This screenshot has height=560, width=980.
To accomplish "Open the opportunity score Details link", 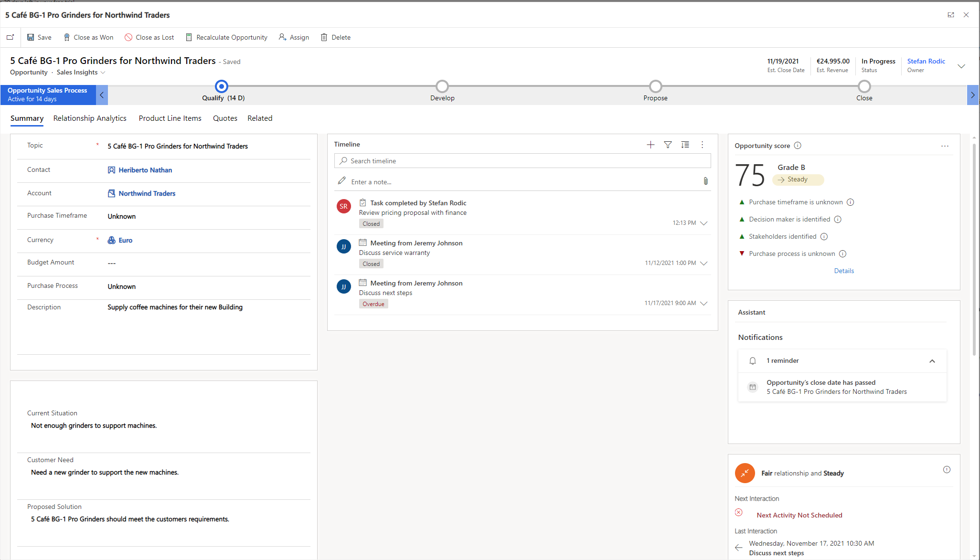I will (x=844, y=271).
